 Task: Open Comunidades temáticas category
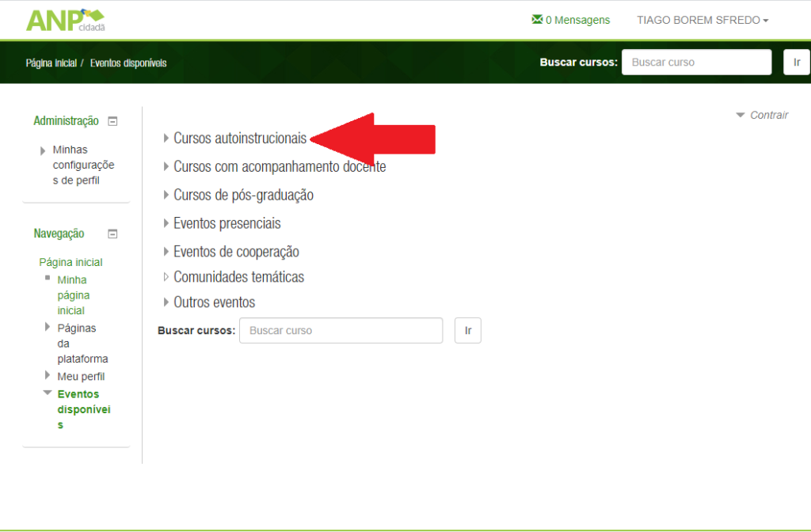238,277
